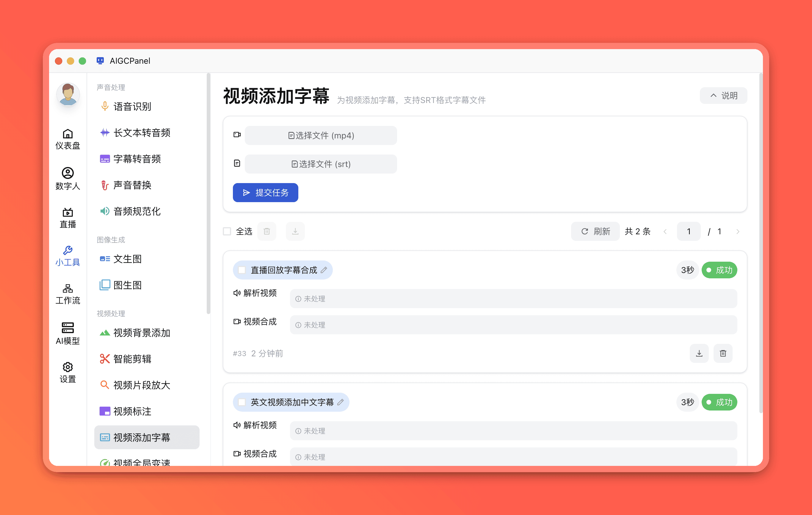Click the page number input field
812x515 pixels.
[689, 231]
